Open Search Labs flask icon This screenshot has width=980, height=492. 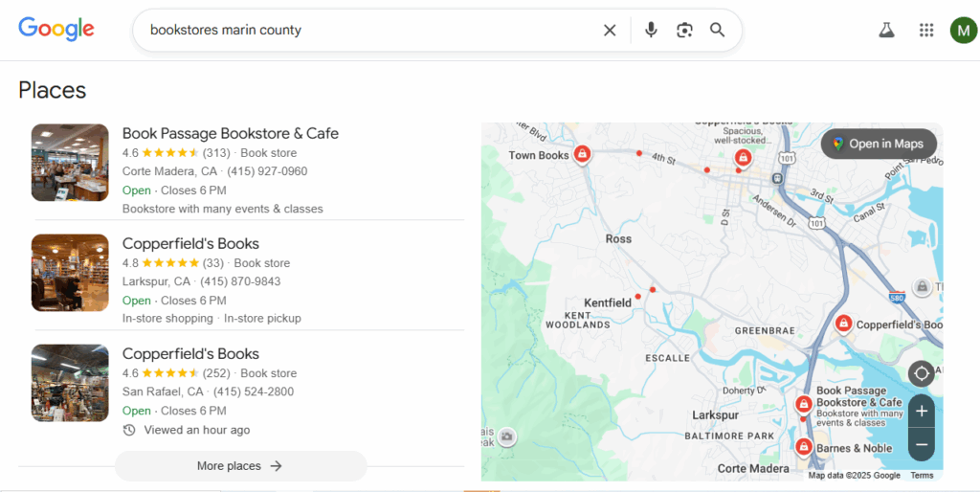tap(886, 30)
